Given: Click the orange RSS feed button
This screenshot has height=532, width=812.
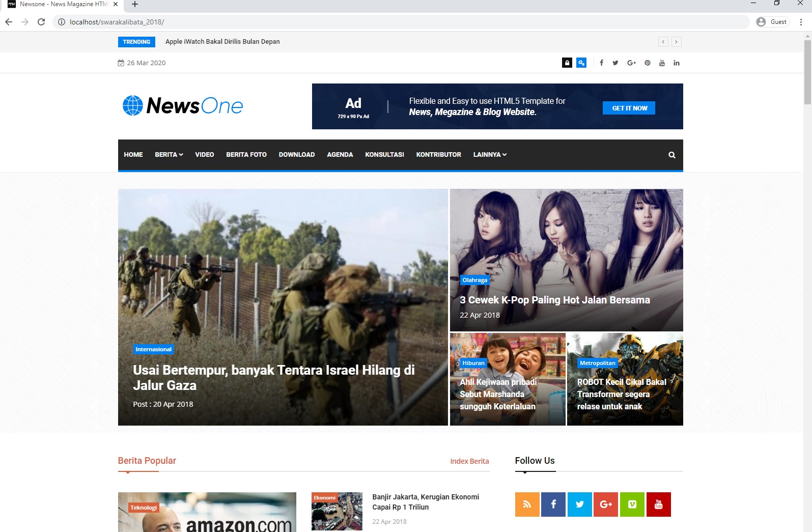Looking at the screenshot, I should coord(527,505).
